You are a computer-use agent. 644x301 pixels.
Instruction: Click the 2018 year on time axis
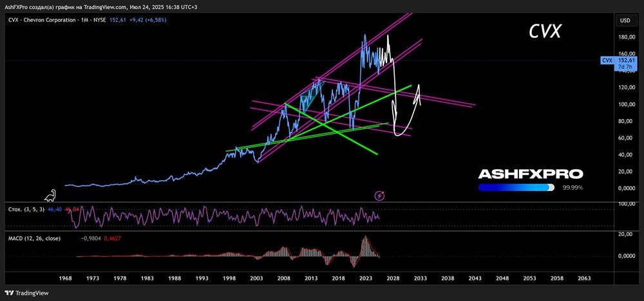(339, 278)
